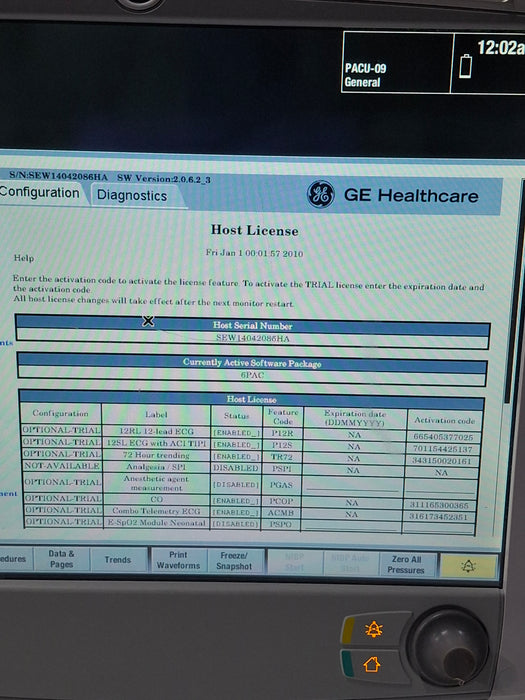
Task: Click the PCOP feature code cell
Action: [281, 501]
